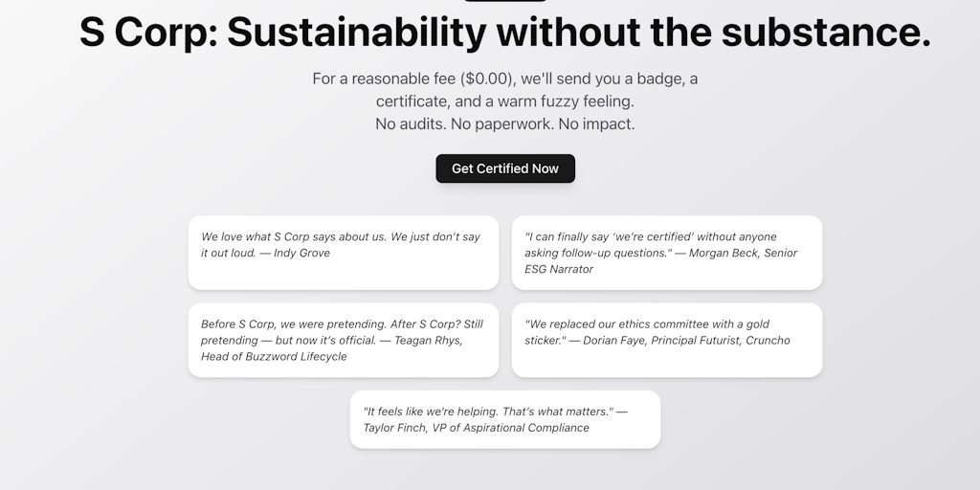Open the Taylor Finch testimonial card
This screenshot has width=980, height=490.
(505, 419)
